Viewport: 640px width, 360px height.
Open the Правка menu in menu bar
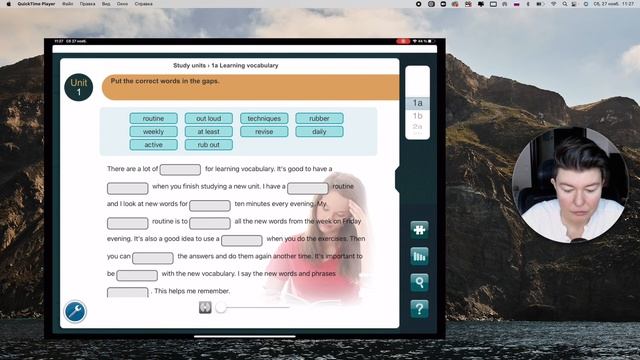click(x=87, y=4)
